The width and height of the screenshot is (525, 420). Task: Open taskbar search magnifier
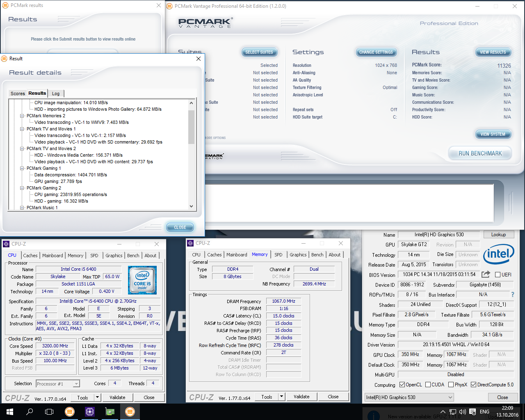coord(30,412)
